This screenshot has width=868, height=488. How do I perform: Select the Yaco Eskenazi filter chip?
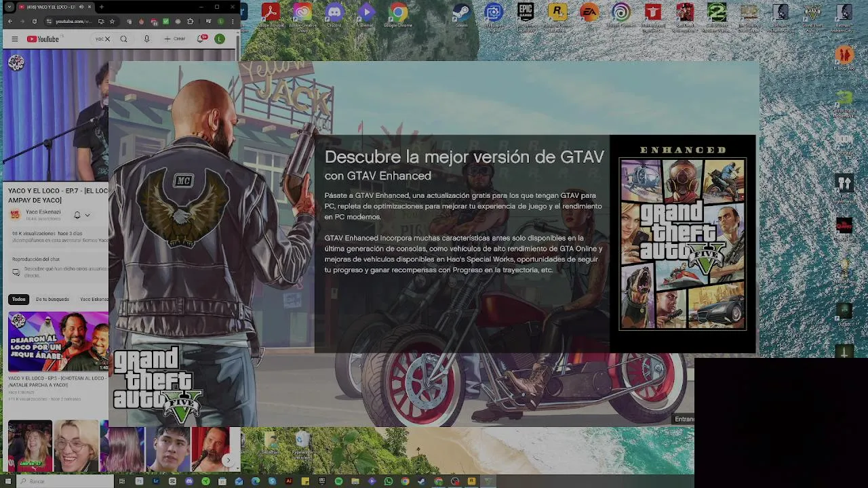point(94,299)
